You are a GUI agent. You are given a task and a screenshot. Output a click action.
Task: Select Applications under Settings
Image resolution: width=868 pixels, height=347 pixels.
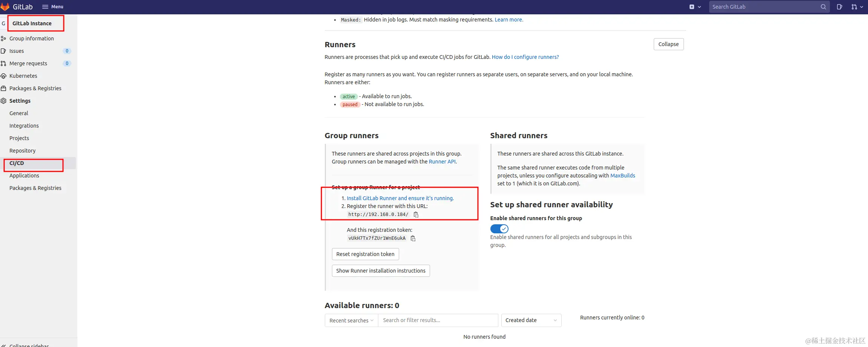click(24, 176)
